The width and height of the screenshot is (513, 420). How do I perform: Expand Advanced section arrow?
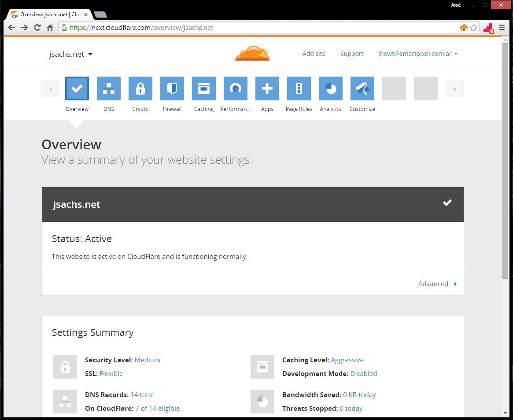pos(437,284)
